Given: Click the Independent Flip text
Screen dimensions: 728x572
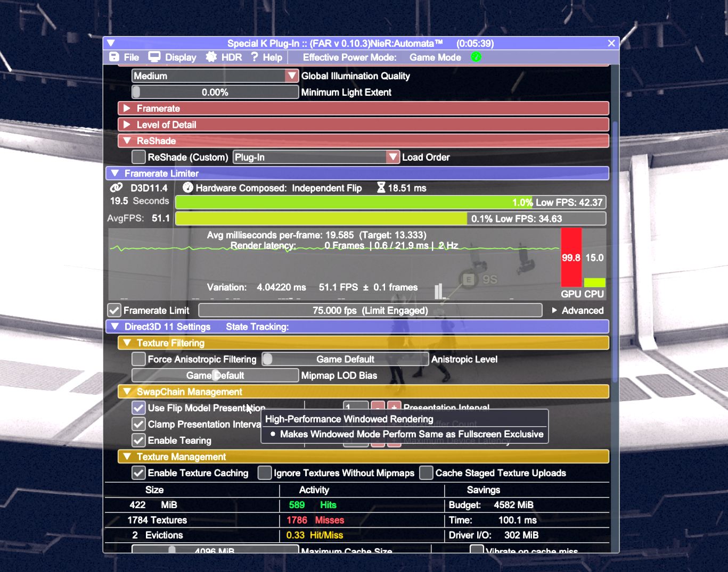Looking at the screenshot, I should [326, 188].
